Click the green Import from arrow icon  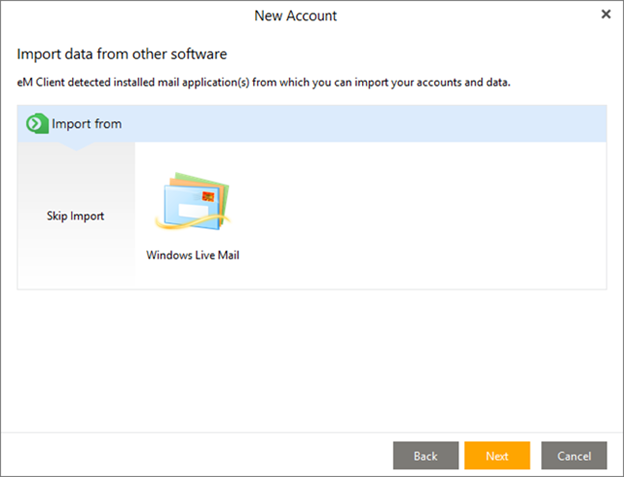click(x=37, y=124)
